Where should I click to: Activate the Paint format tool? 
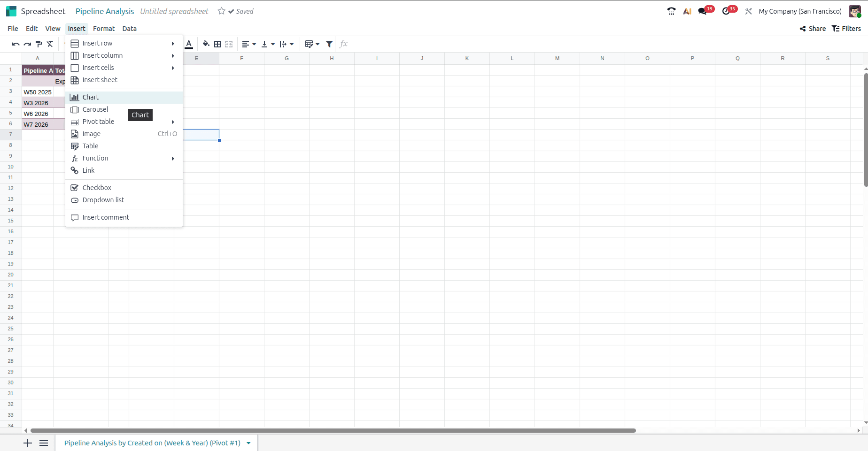[39, 44]
